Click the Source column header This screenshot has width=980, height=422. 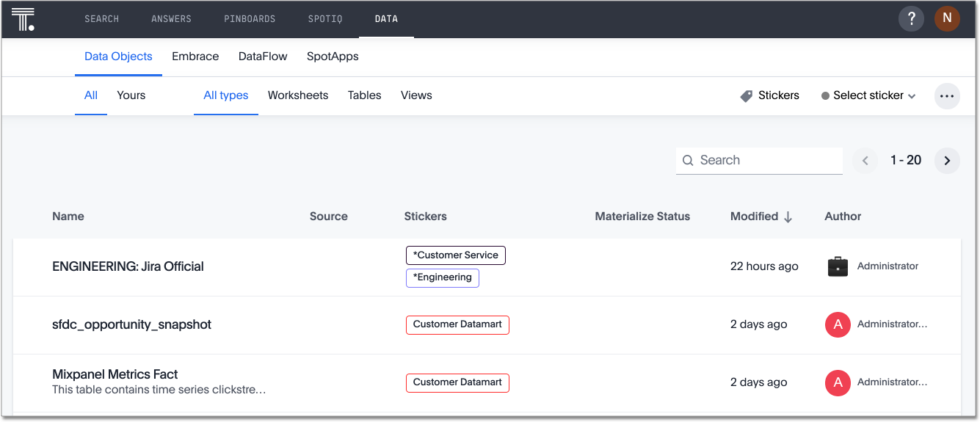[329, 217]
